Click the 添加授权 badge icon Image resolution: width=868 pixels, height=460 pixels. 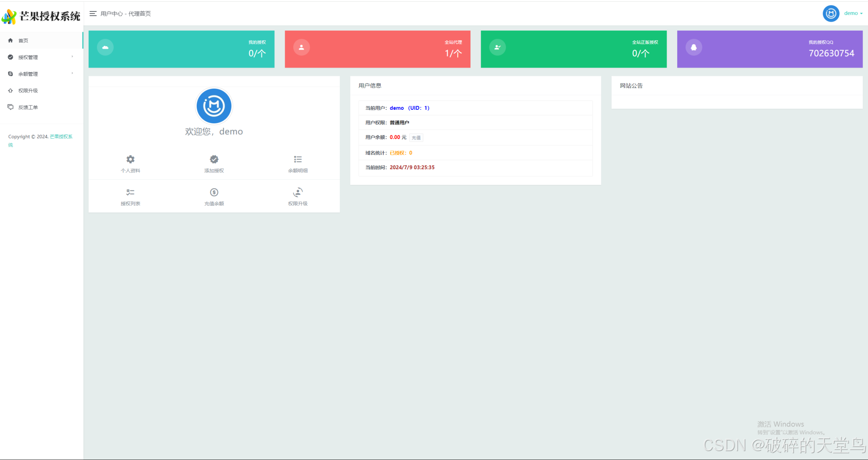point(214,159)
